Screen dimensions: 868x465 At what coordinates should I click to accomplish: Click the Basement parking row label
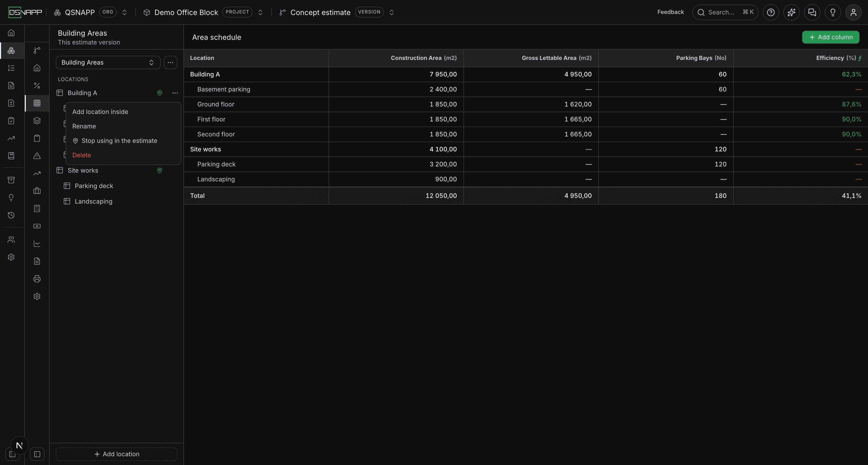(224, 89)
